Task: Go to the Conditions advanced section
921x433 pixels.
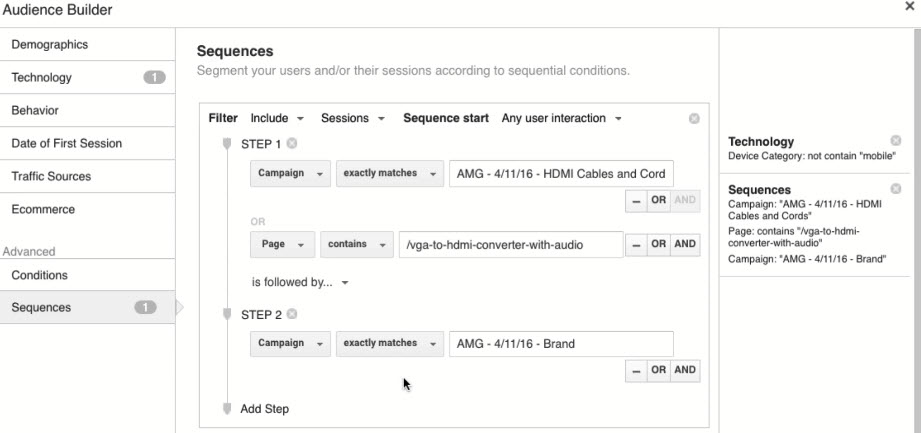Action: point(88,275)
